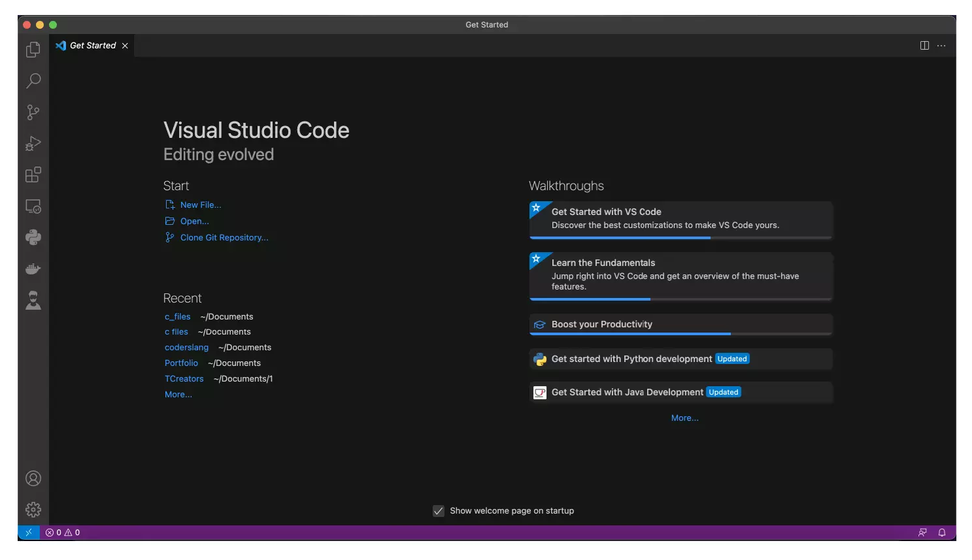The width and height of the screenshot is (972, 560).
Task: Click More... under Walkthroughs
Action: (685, 418)
